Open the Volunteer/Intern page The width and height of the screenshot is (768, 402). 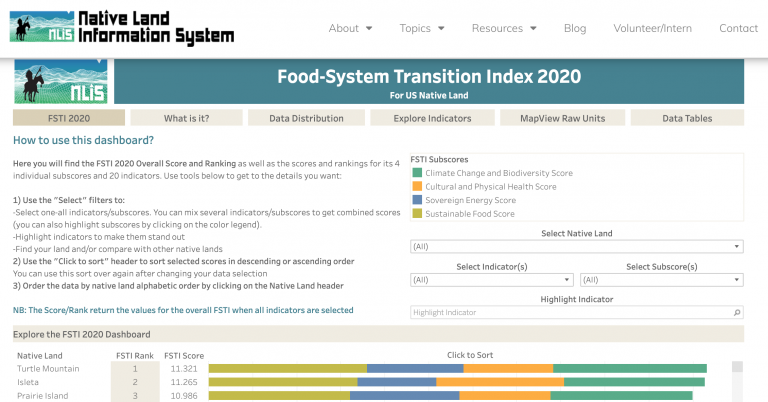click(x=652, y=28)
